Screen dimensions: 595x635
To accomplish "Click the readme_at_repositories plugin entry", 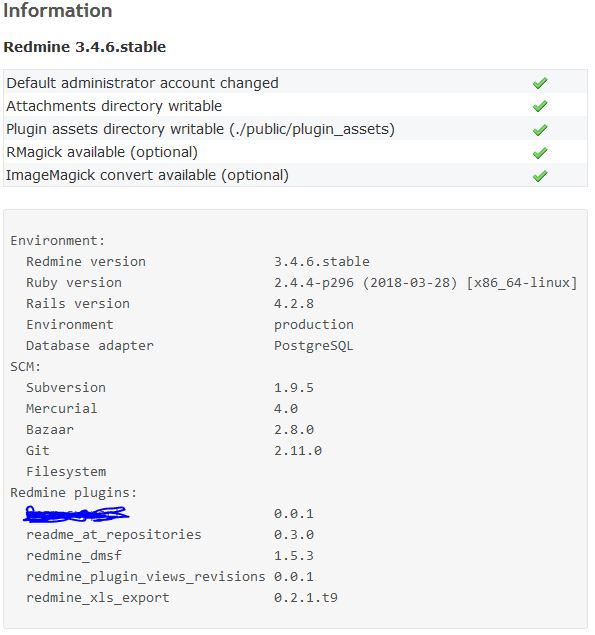I will point(114,535).
